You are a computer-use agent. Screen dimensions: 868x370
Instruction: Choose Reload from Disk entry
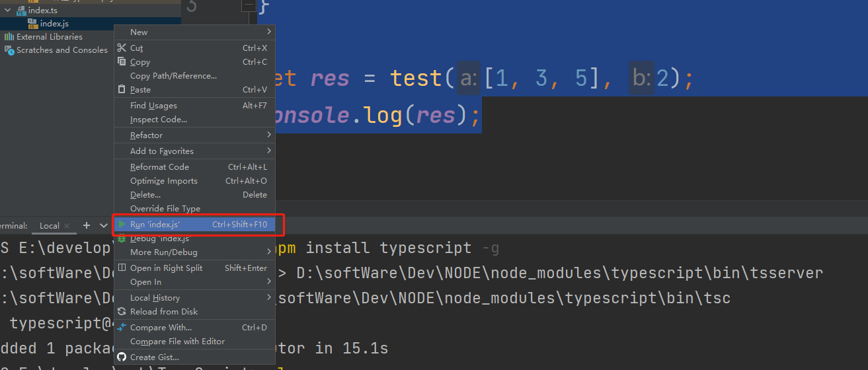[194, 311]
